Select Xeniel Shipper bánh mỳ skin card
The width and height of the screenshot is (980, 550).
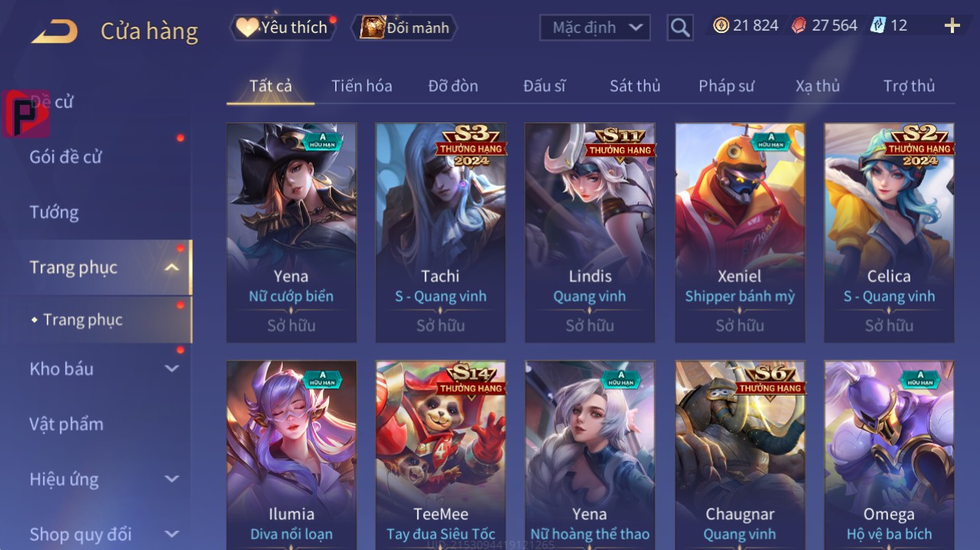(x=740, y=233)
